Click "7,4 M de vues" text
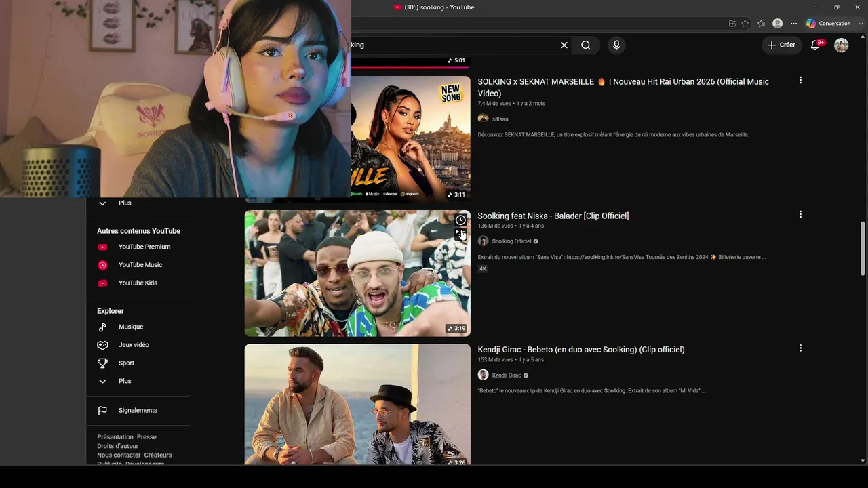Viewport: 868px width, 488px height. (494, 104)
